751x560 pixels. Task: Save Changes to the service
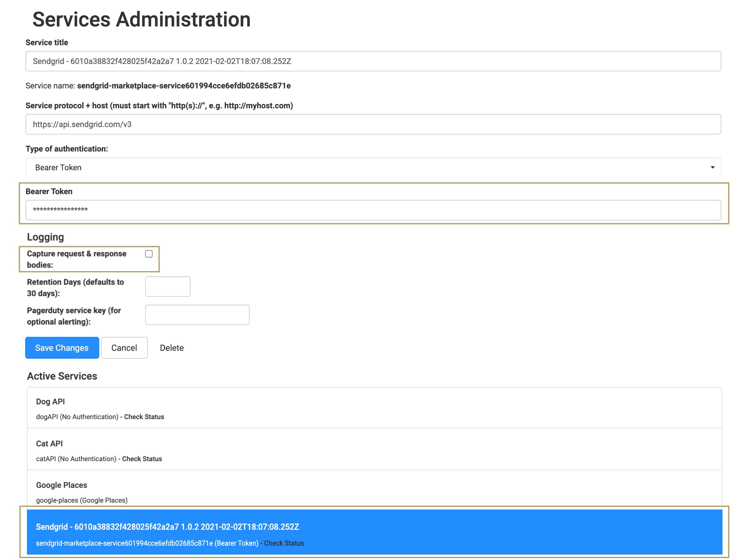[x=62, y=348]
